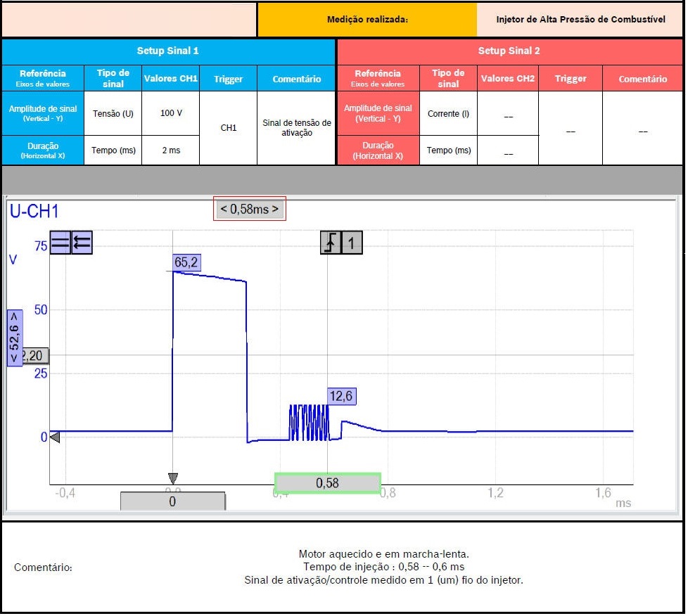Click the 100 V CH1 value cell
This screenshot has height=616, width=688.
(x=170, y=113)
